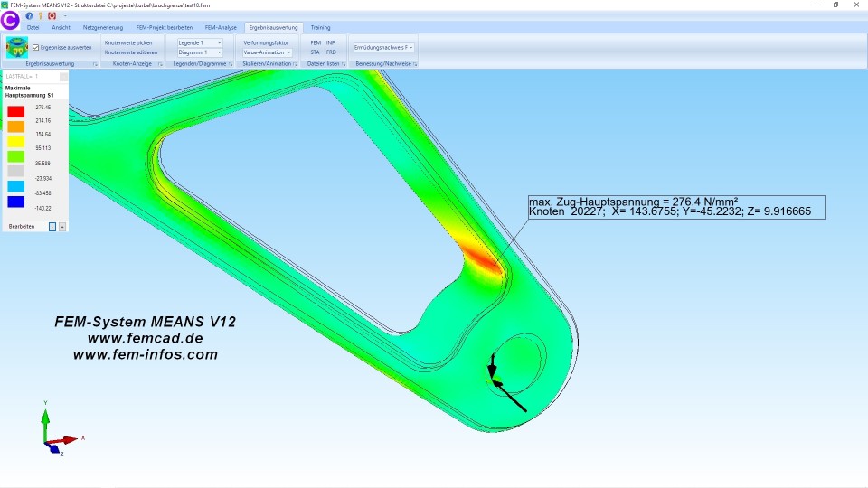Open the Ergebnisauswertung group dialog launcher
Viewport: 868px width, 488px height.
95,64
